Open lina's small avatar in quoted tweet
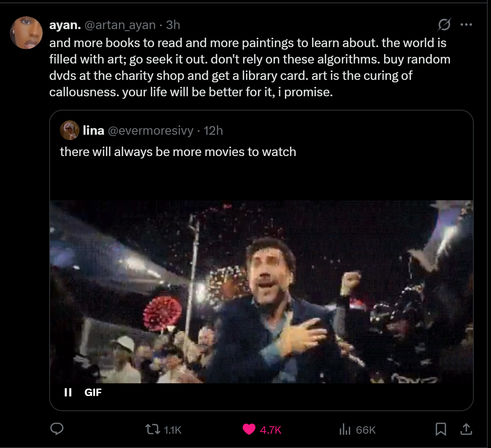 70,130
